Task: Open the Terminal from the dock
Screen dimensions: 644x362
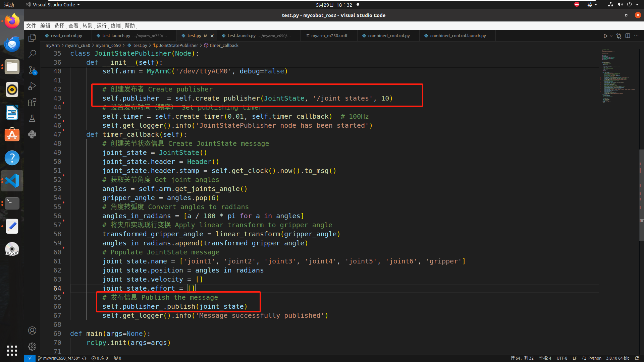Action: pos(12,203)
